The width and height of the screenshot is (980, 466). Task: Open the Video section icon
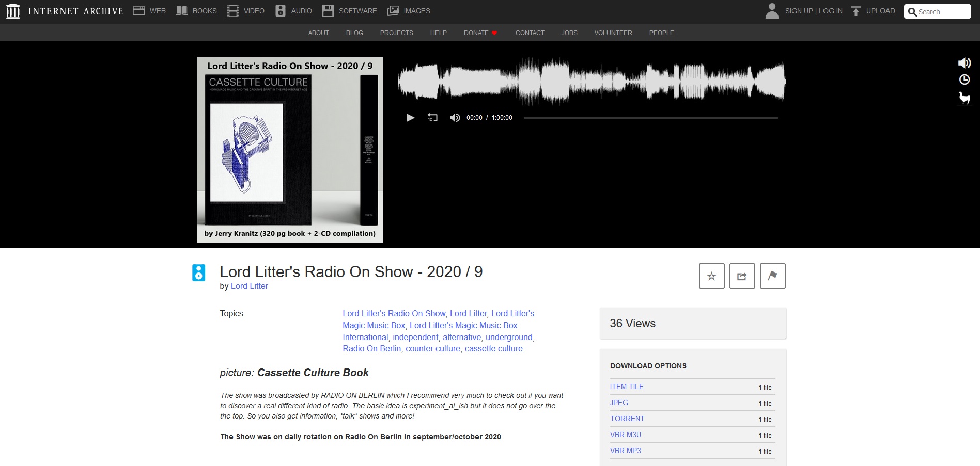233,11
